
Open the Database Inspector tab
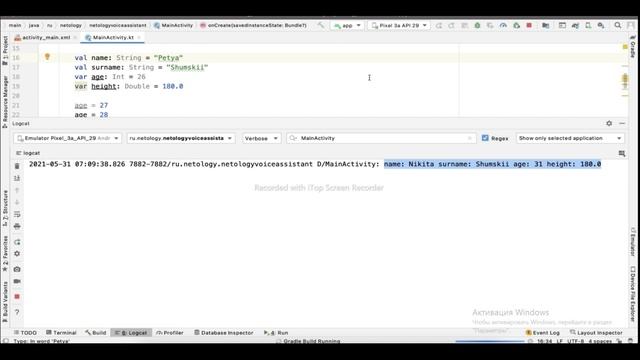(x=224, y=333)
